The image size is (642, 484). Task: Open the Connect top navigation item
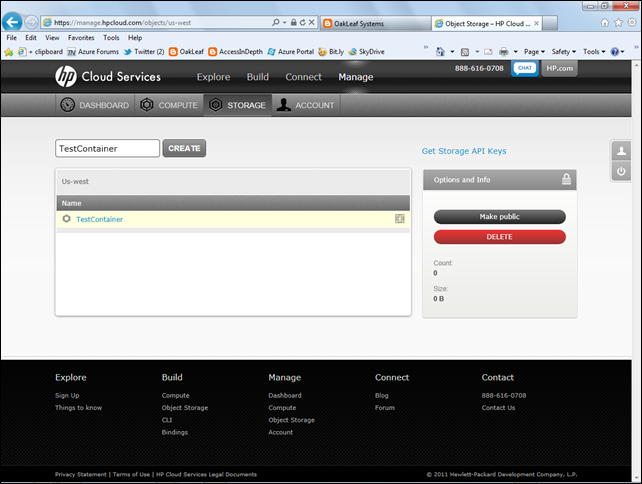point(303,77)
